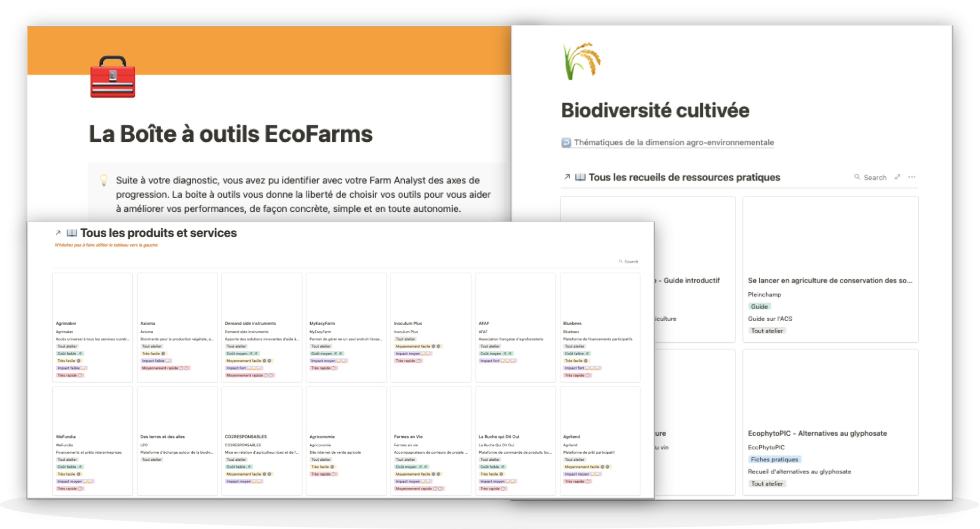Open the AFAF card
The height and width of the screenshot is (529, 980).
515,327
